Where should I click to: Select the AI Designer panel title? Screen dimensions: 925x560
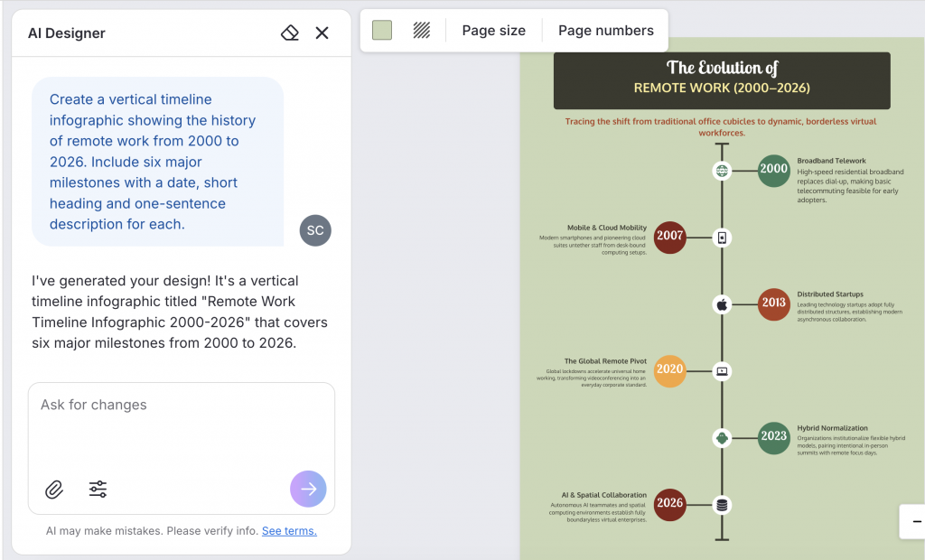pyautogui.click(x=67, y=33)
